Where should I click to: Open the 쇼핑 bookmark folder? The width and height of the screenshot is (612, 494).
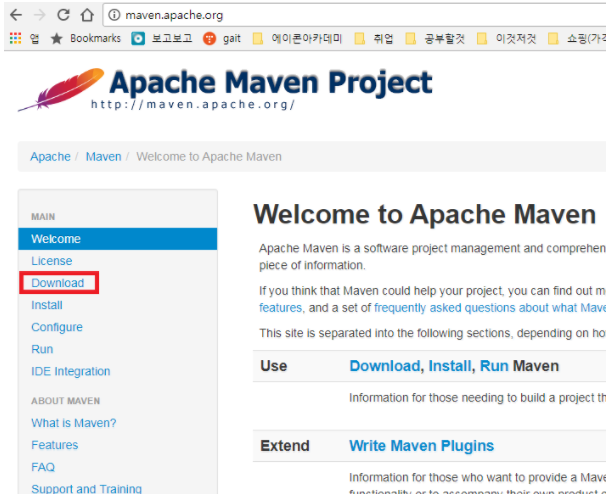(577, 38)
